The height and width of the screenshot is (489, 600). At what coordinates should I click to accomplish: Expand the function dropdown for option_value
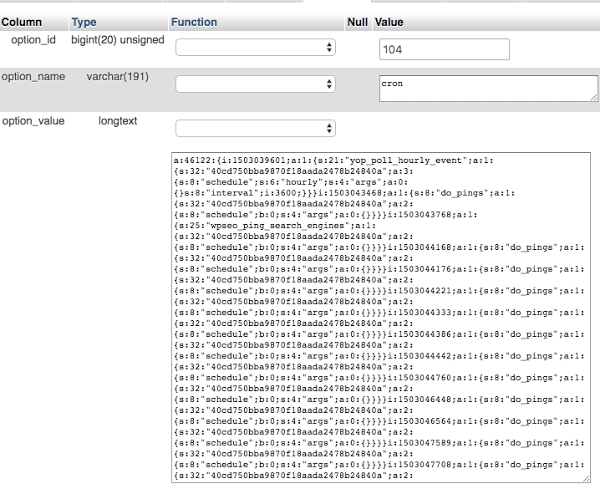256,128
